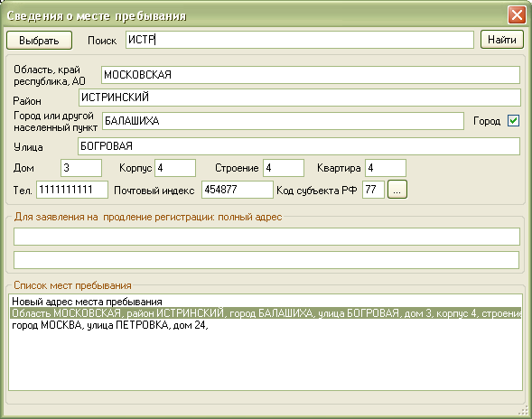
Task: Click the first full address line field
Action: pos(266,237)
